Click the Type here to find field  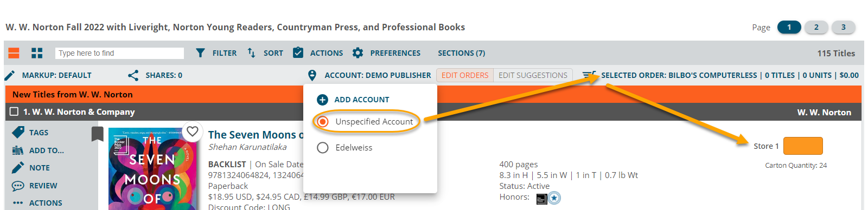click(x=119, y=53)
